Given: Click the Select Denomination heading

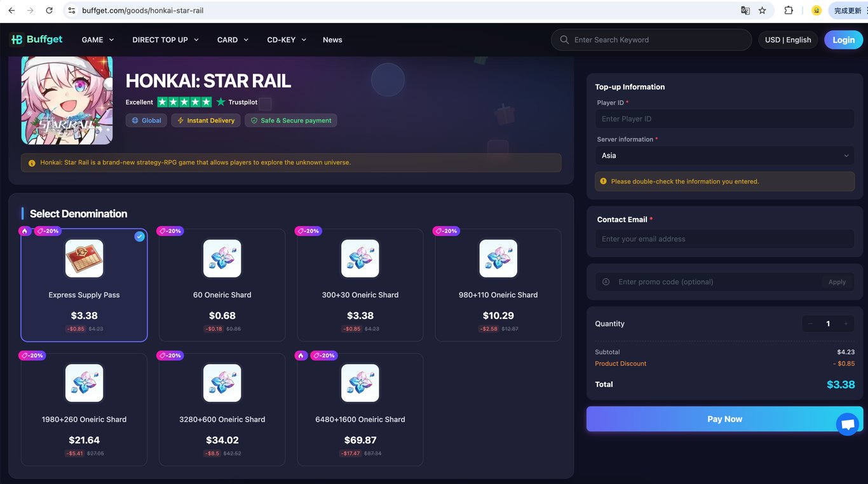Looking at the screenshot, I should tap(78, 214).
